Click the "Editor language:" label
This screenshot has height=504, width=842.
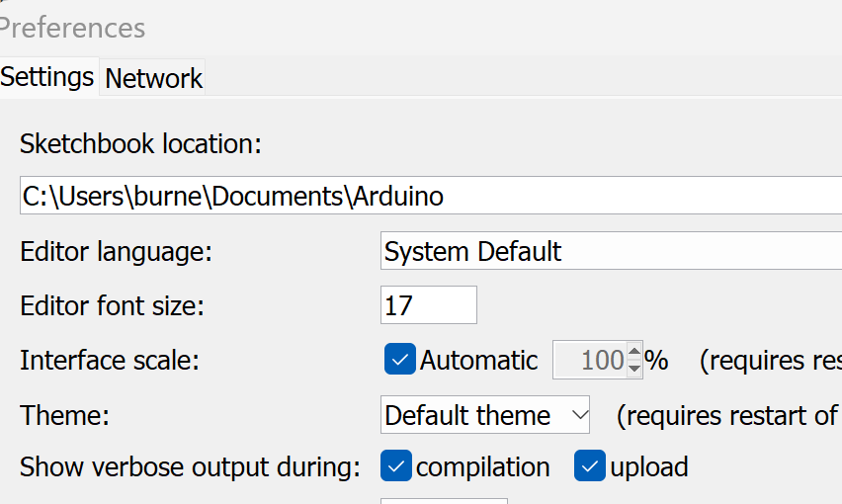(116, 252)
